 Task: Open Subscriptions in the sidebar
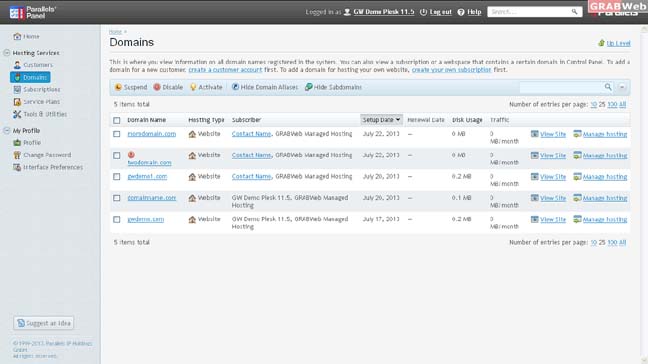(37, 89)
